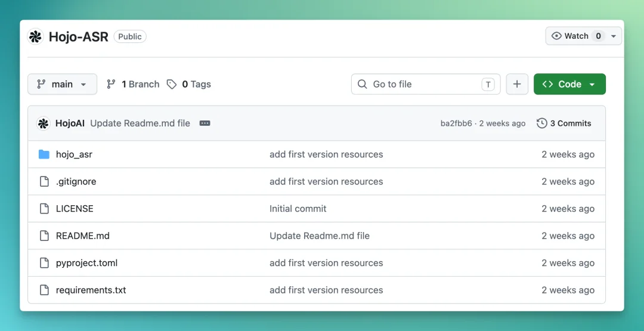Viewport: 644px width, 331px height.
Task: Click the hojo_asr folder icon
Action: coord(44,154)
